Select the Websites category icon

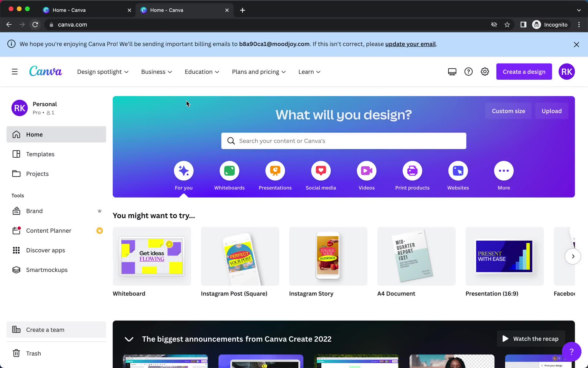point(458,171)
